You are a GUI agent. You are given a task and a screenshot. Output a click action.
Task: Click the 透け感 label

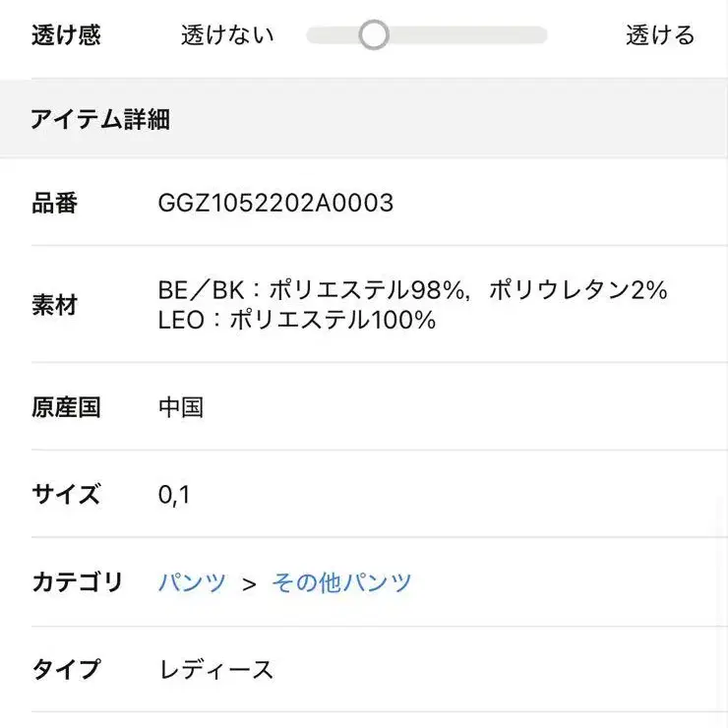[66, 35]
